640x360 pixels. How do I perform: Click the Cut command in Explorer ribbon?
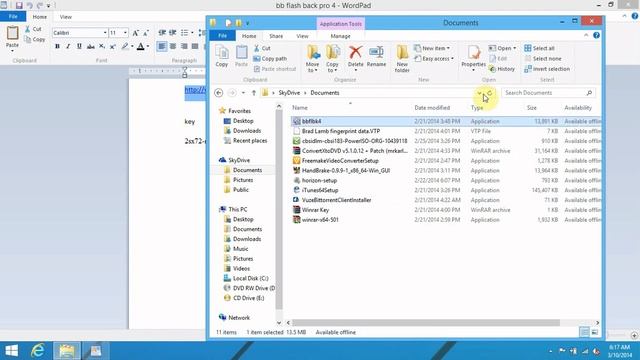[262, 48]
